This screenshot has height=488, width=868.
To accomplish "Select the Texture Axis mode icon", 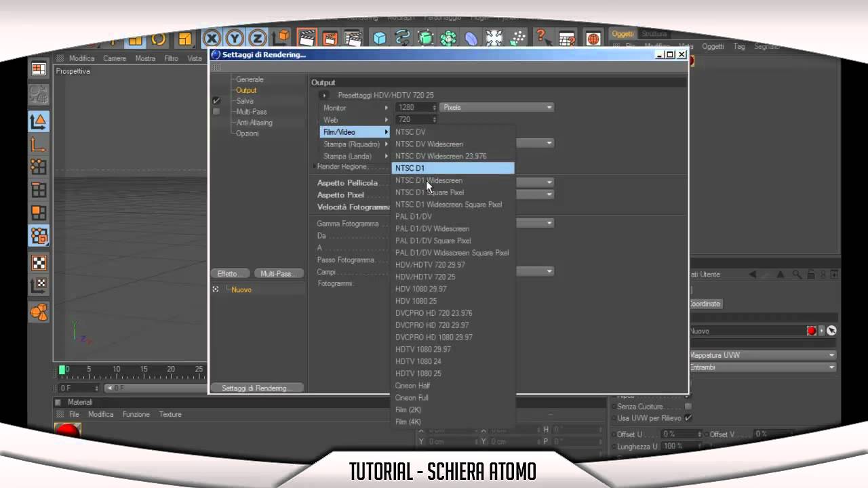I will click(x=39, y=285).
